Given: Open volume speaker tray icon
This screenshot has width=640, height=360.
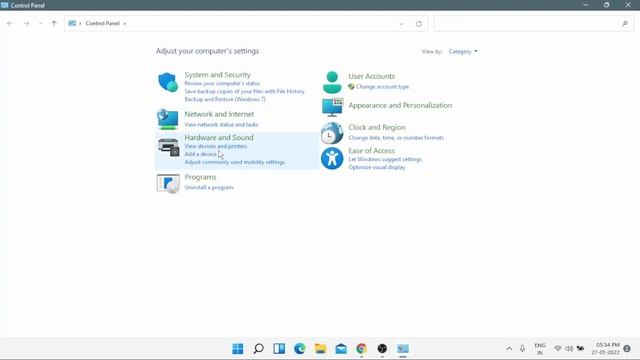Looking at the screenshot, I should [x=569, y=349].
